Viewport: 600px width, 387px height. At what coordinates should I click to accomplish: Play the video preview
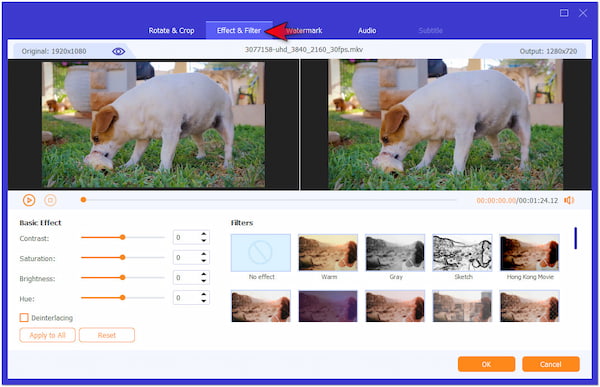(29, 200)
